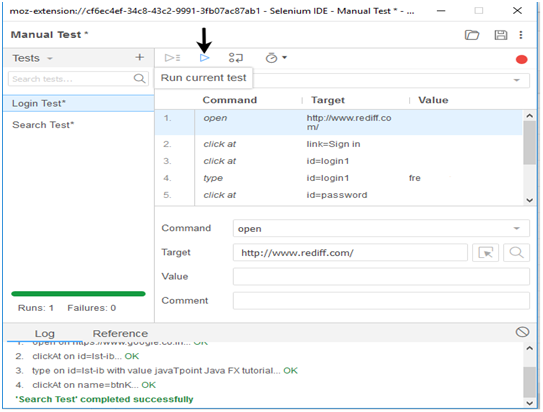Click the magnifier icon in the test search box
The width and height of the screenshot is (543, 412).
[x=139, y=79]
